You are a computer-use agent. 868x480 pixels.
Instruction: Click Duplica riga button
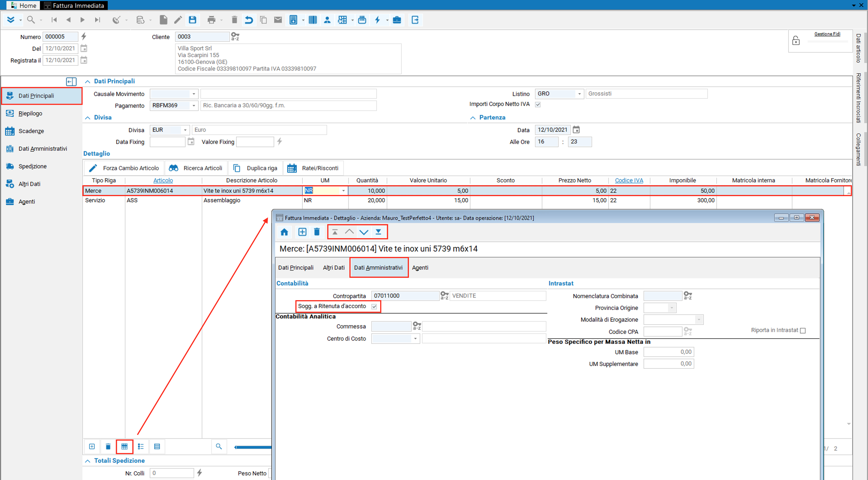tap(255, 168)
